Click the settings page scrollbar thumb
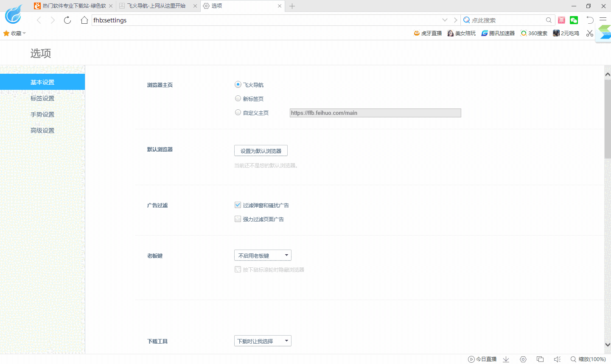This screenshot has height=364, width=611. pos(608,119)
